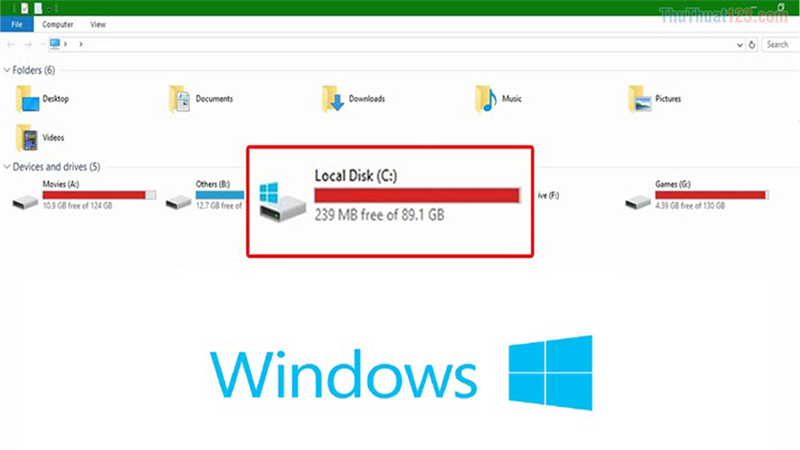Collapse the Devices and drives (5) section
The image size is (800, 450).
coord(7,167)
